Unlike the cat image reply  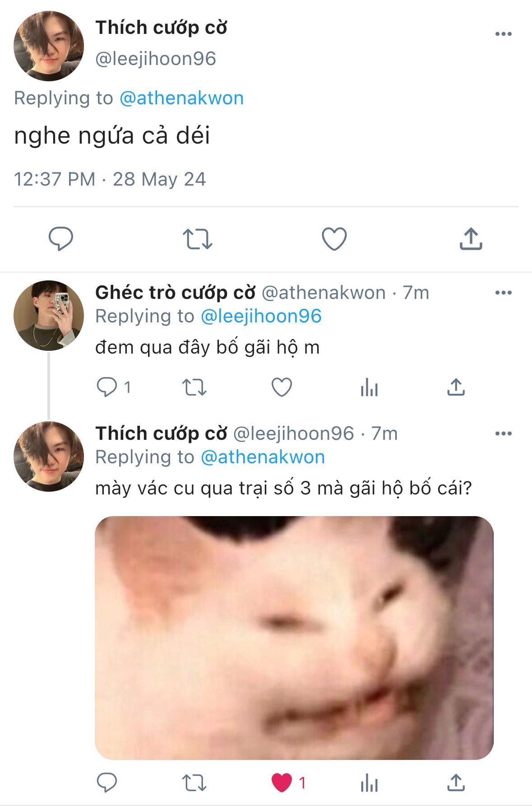coord(282,783)
